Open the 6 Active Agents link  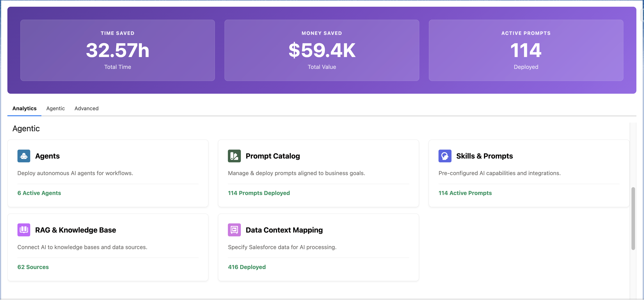[39, 193]
